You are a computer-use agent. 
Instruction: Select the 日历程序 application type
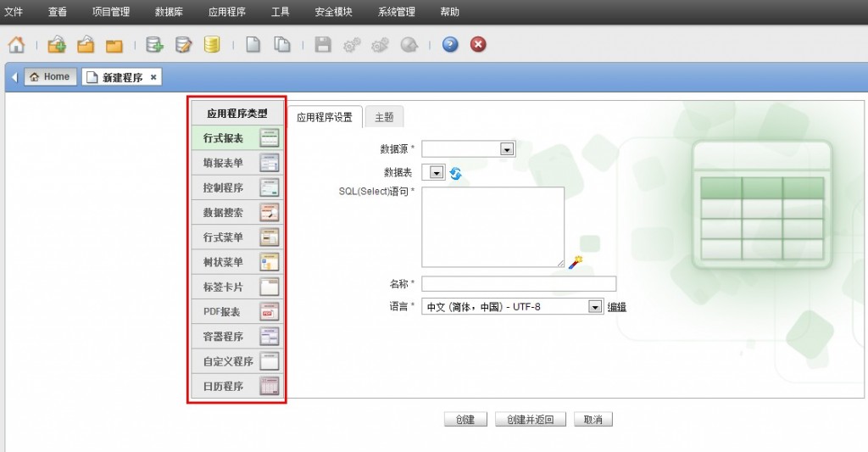(237, 386)
